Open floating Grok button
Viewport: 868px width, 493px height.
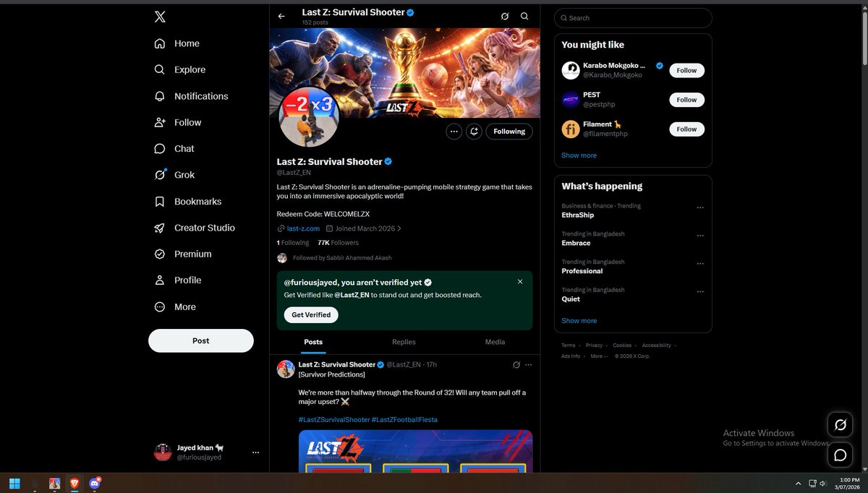coord(841,425)
